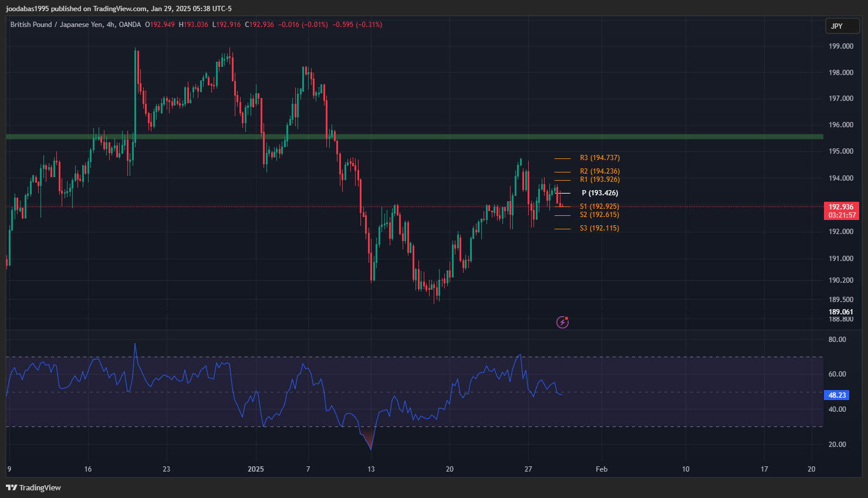This screenshot has height=498, width=868.
Task: Select the green horizontal resistance zone
Action: pyautogui.click(x=411, y=137)
